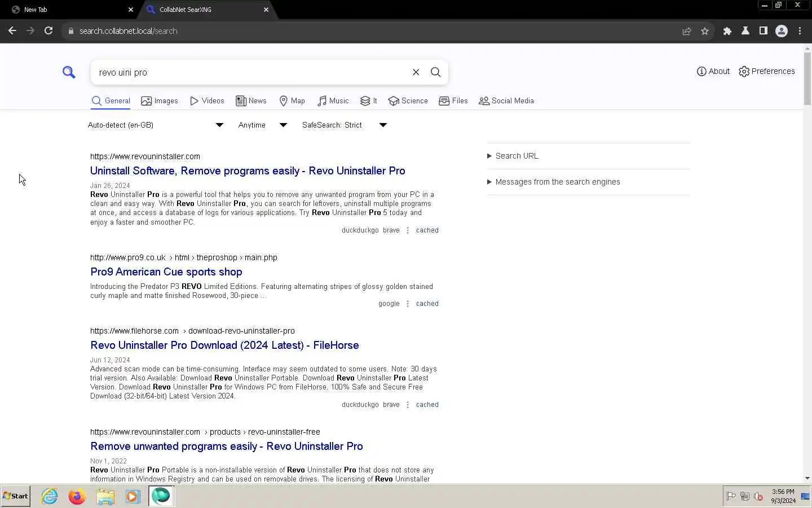Go forward in browser history
Screen dimensions: 812x508
click(30, 31)
